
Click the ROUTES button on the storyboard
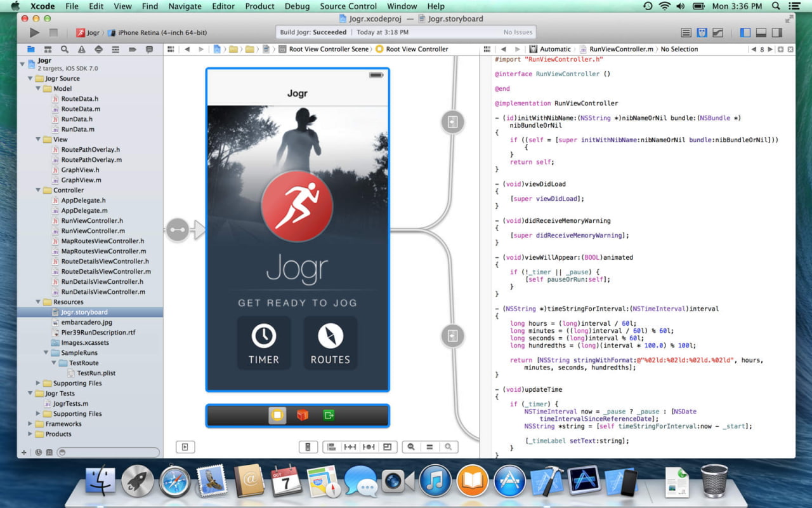pyautogui.click(x=330, y=343)
